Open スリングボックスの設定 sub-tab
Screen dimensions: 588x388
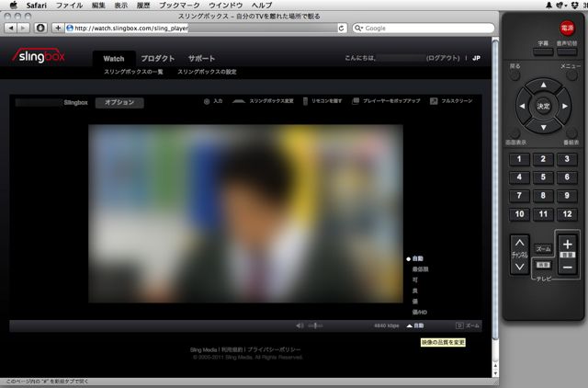tap(207, 72)
